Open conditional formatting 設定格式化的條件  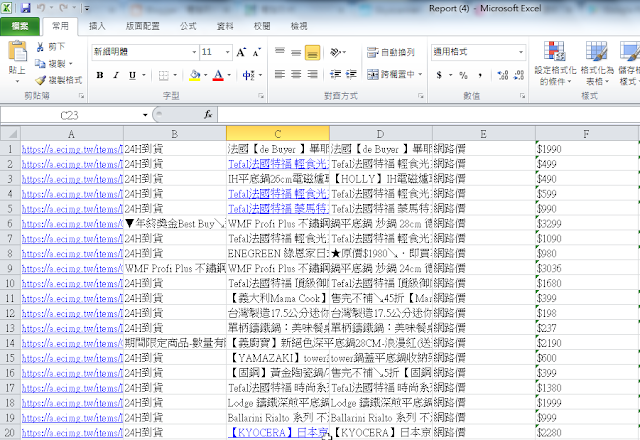coord(555,63)
